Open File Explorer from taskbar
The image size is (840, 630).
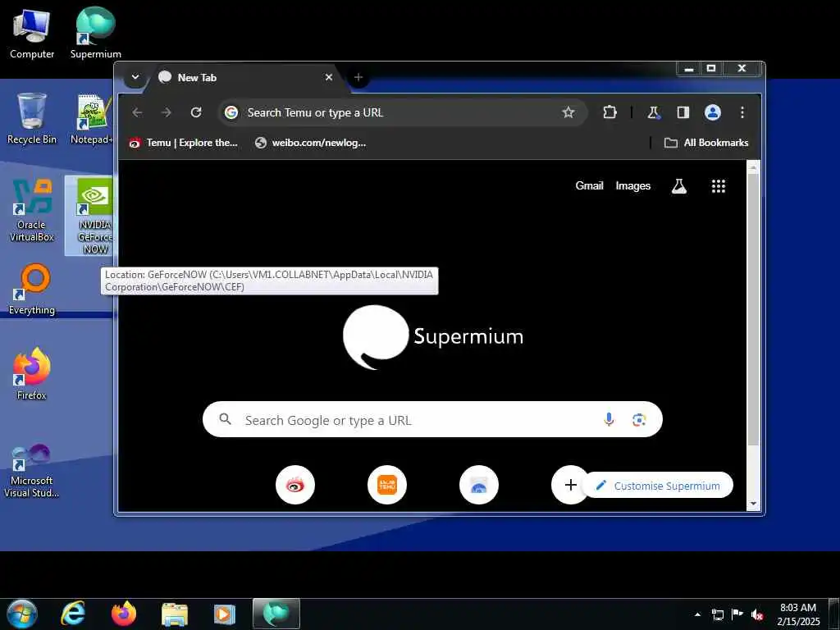pyautogui.click(x=175, y=614)
